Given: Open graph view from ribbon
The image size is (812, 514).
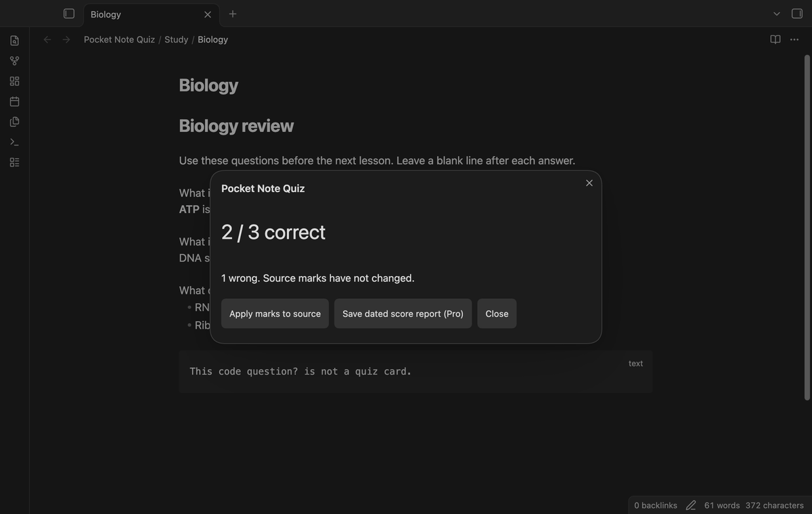Looking at the screenshot, I should pos(14,61).
